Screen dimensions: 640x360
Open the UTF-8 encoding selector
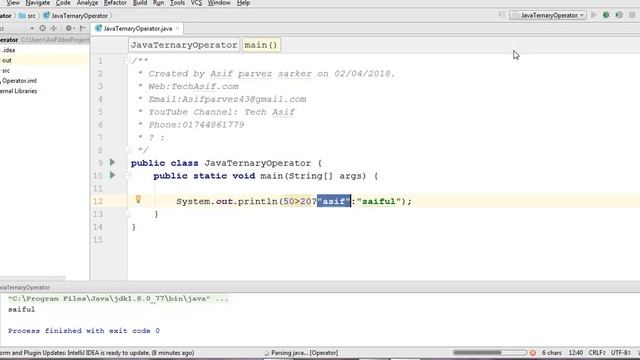click(621, 353)
